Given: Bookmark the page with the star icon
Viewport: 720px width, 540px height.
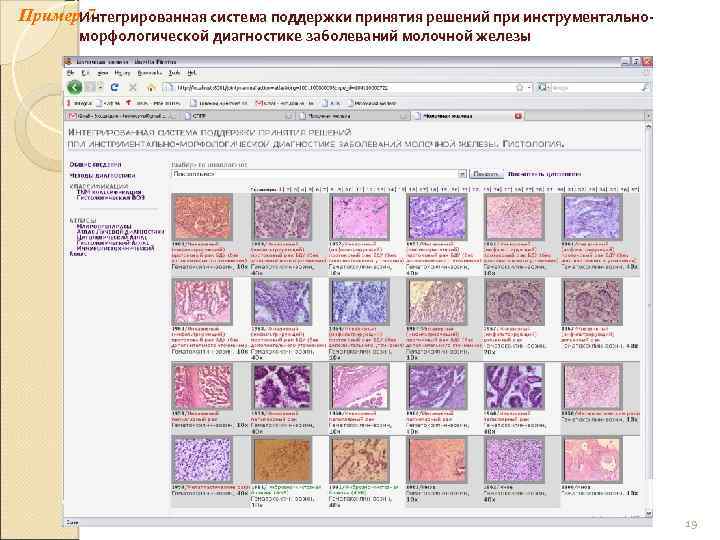Looking at the screenshot, I should pos(519,87).
